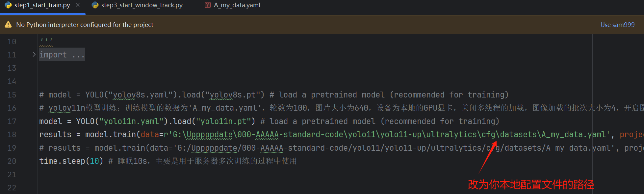The width and height of the screenshot is (644, 194).
Task: Expand the folded import block arrow
Action: [x=34, y=54]
